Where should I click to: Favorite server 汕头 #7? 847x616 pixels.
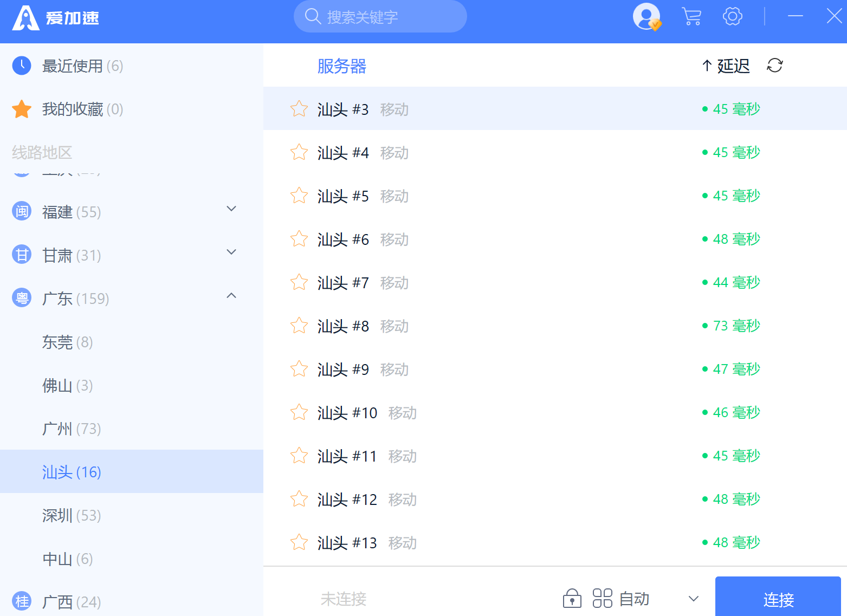pos(299,282)
